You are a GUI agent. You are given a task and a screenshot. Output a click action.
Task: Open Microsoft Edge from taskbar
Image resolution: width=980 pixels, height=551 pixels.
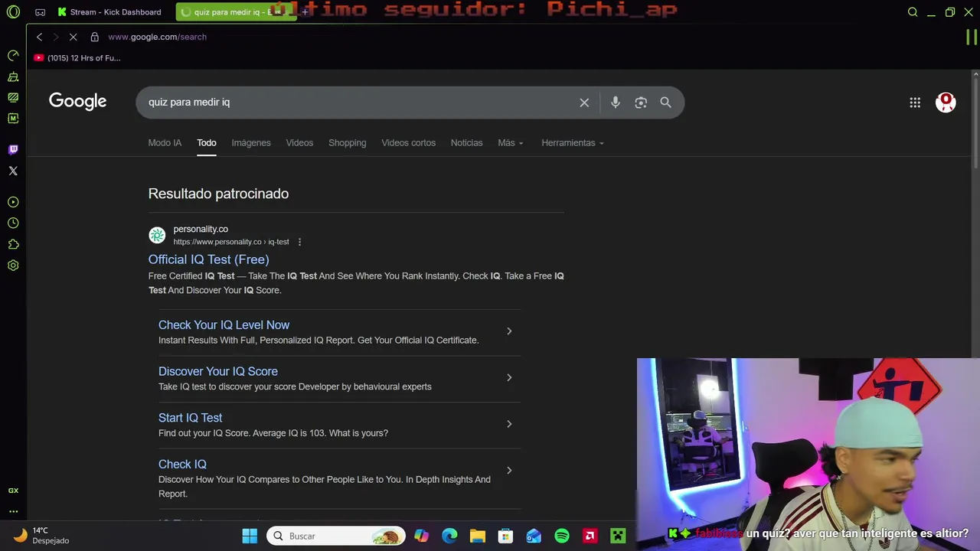click(x=449, y=536)
